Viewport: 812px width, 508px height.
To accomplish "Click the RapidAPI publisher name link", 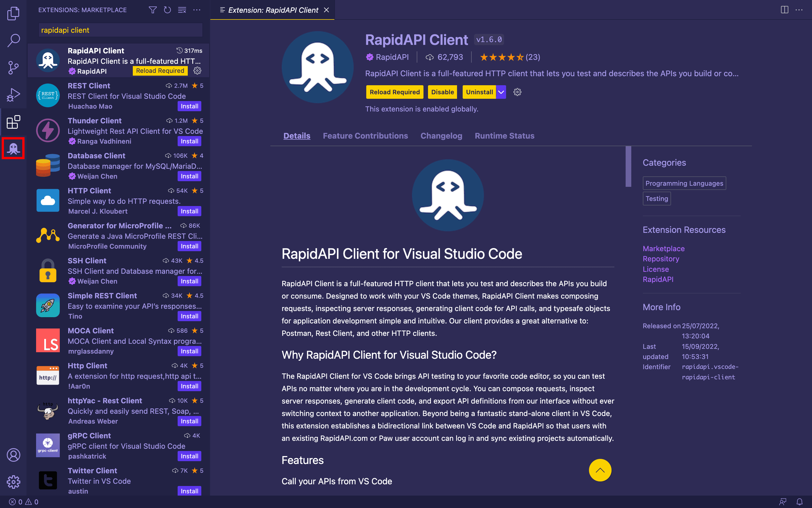I will (392, 57).
